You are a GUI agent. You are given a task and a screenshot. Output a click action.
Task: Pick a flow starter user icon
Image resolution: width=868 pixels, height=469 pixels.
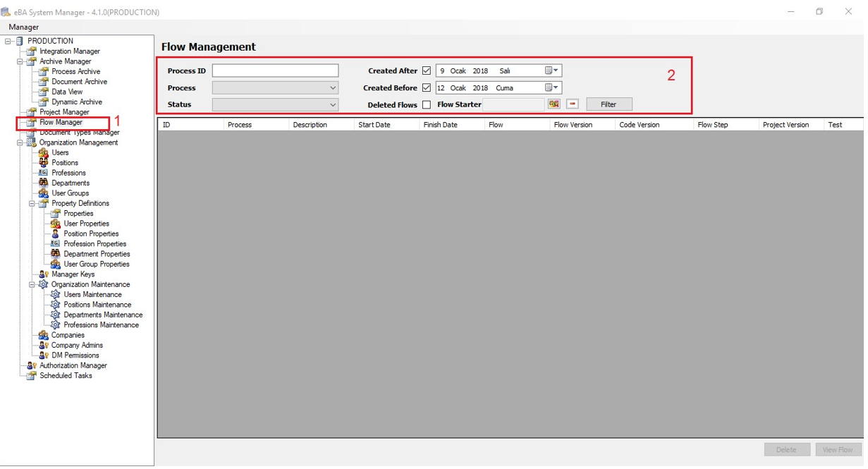(554, 104)
